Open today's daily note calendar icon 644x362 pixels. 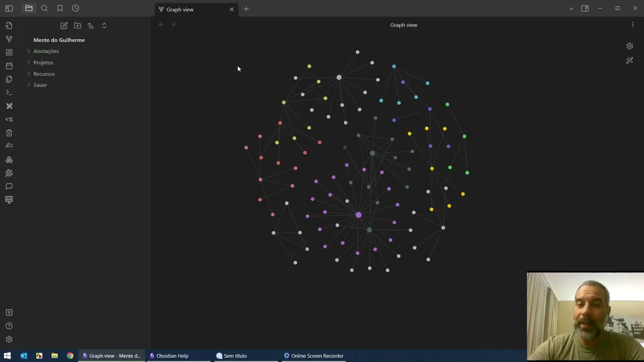[x=9, y=66]
